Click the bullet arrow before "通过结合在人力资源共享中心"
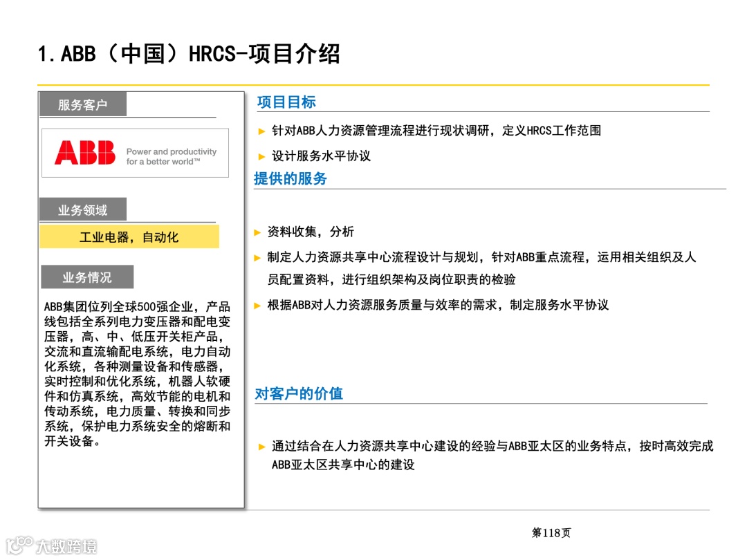Viewport: 747px width, 560px height. (261, 447)
